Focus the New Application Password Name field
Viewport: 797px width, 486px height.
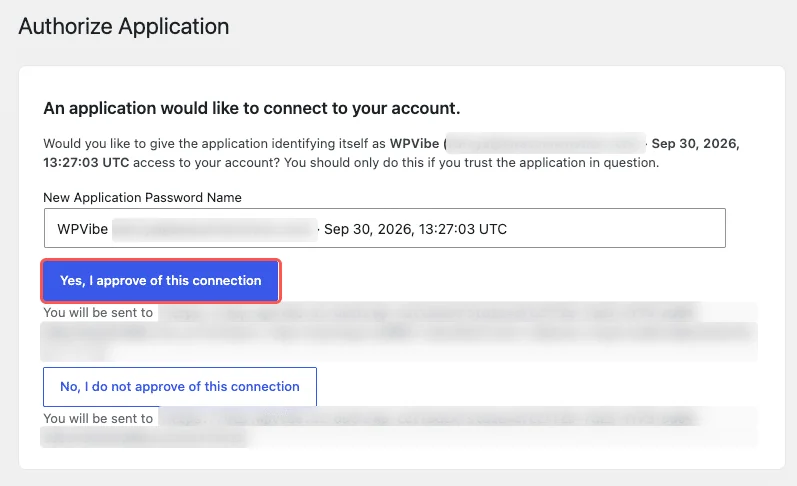tap(385, 228)
